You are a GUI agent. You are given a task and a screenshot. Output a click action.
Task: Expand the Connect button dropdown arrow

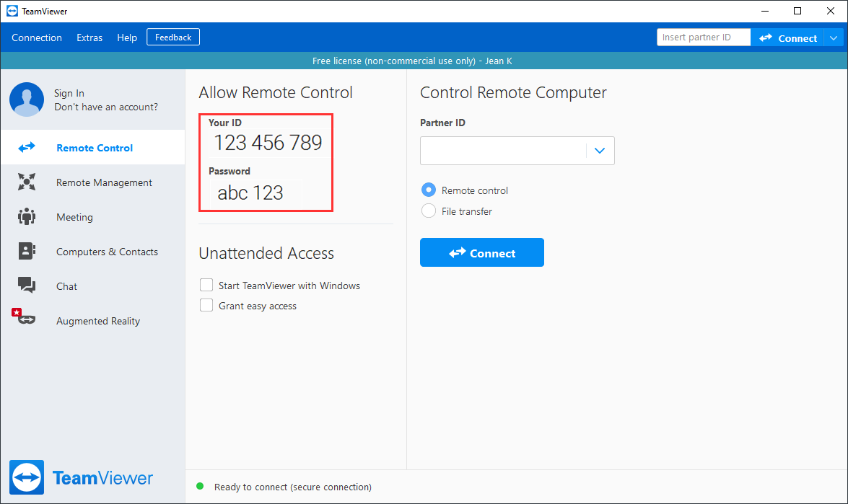coord(834,37)
